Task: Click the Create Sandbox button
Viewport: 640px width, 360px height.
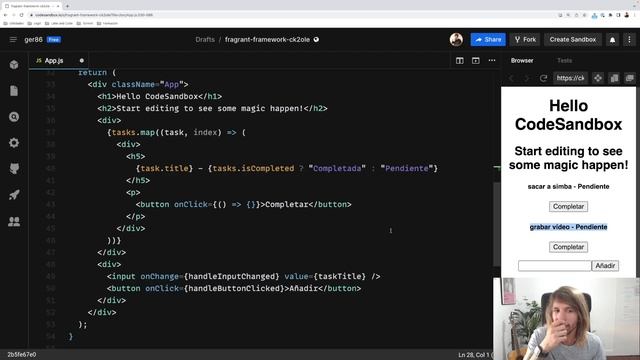Action: tap(573, 40)
